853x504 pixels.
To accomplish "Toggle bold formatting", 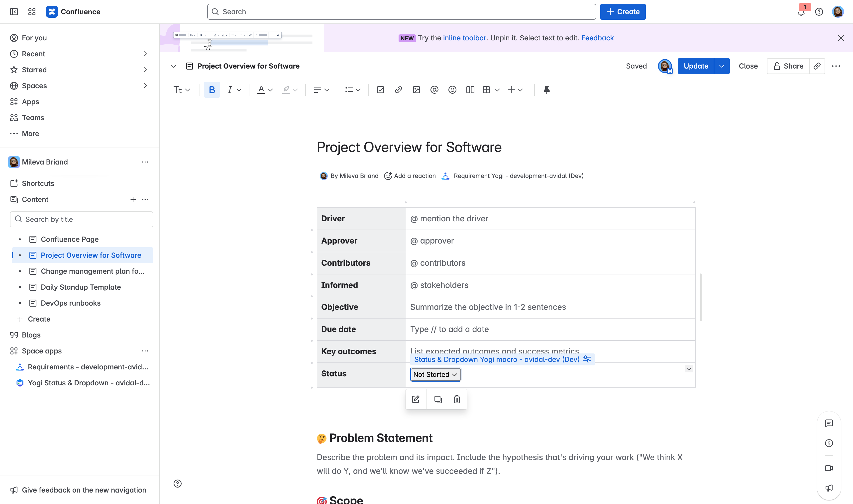I will click(x=212, y=90).
